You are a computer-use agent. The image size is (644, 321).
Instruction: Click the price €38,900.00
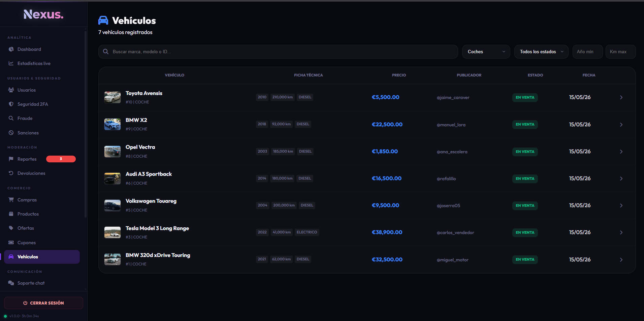tap(387, 232)
